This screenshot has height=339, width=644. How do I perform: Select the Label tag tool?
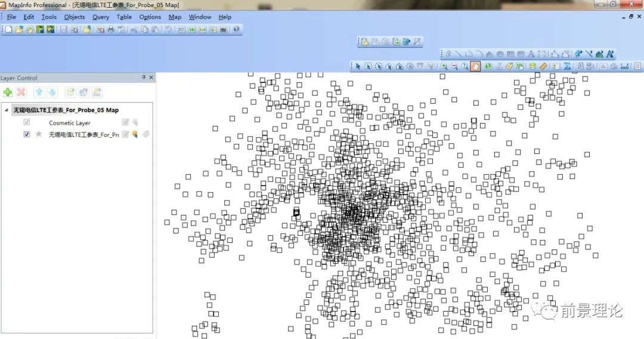point(509,66)
